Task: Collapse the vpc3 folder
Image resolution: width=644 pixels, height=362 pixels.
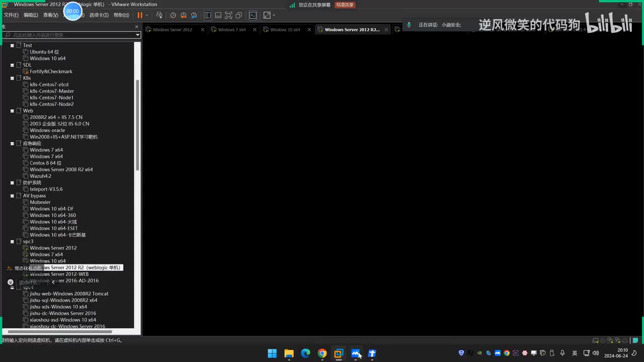Action: coord(12,241)
